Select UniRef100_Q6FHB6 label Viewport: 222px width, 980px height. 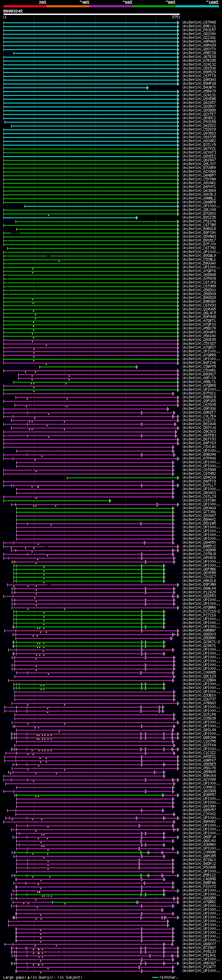[x=199, y=569]
